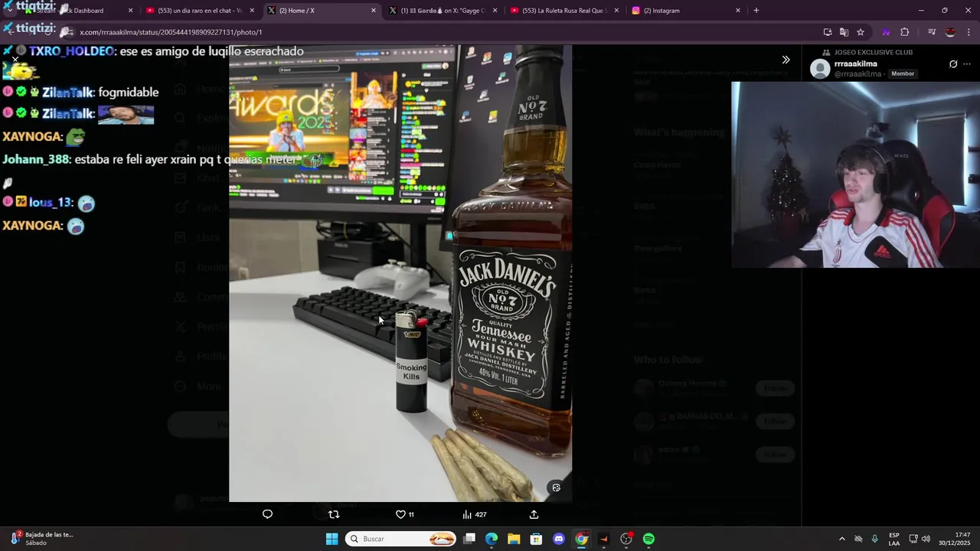The height and width of the screenshot is (551, 980).
Task: Open the Windows Start menu
Action: [x=332, y=539]
